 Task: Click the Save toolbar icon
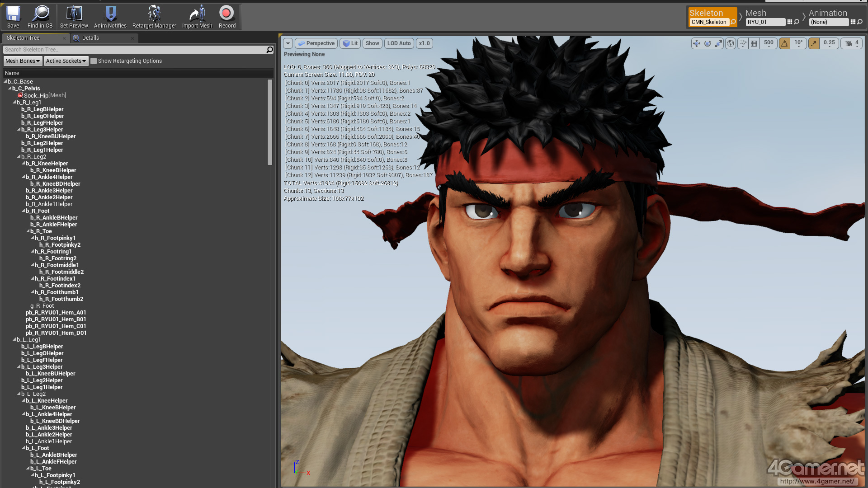click(x=13, y=17)
